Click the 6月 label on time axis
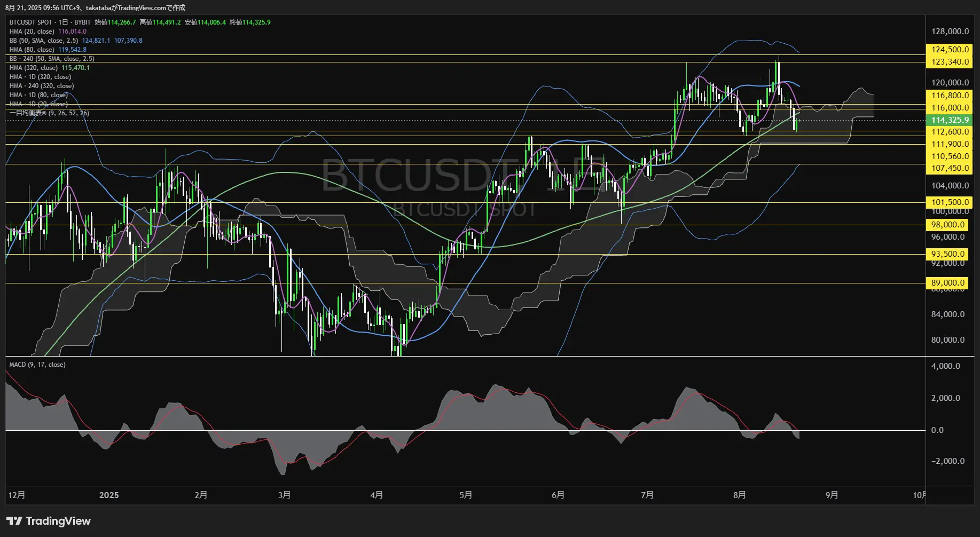Screen dimensions: 980x537 [x=558, y=495]
